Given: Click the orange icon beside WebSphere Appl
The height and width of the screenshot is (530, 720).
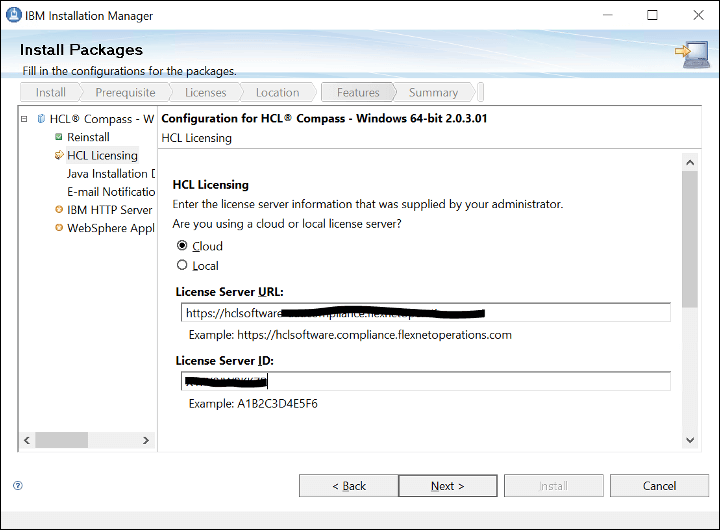Looking at the screenshot, I should click(x=59, y=228).
